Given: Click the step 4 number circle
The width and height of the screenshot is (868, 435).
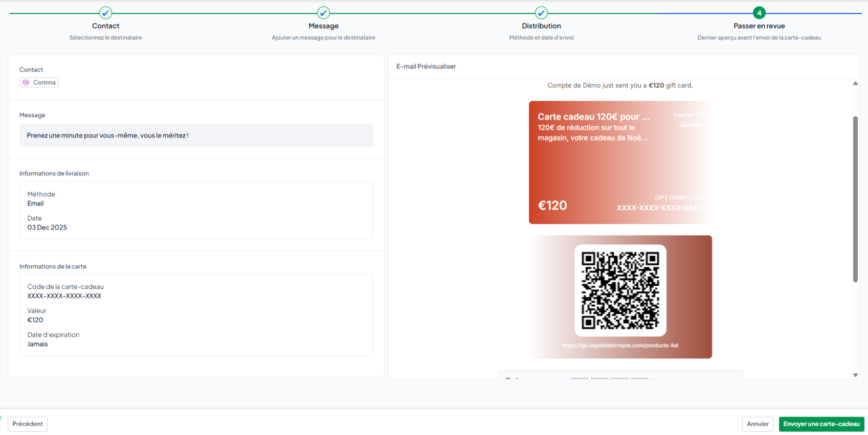Looking at the screenshot, I should pyautogui.click(x=759, y=13).
